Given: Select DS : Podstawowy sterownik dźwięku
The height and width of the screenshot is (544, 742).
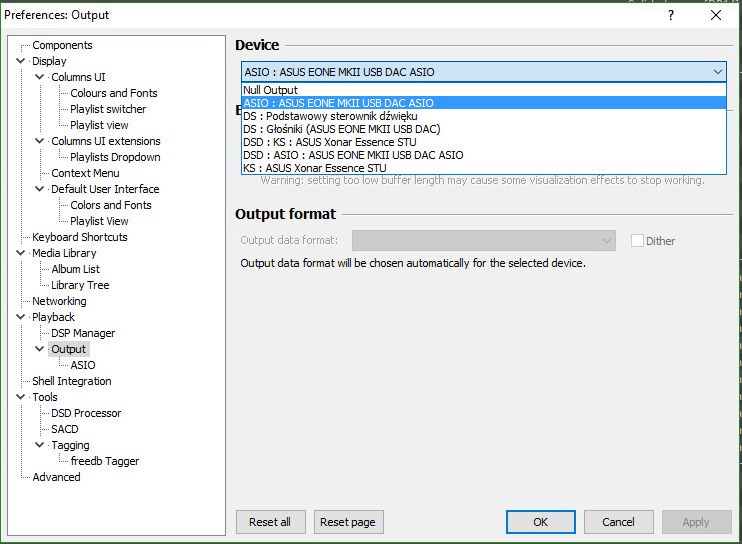Looking at the screenshot, I should coord(484,116).
